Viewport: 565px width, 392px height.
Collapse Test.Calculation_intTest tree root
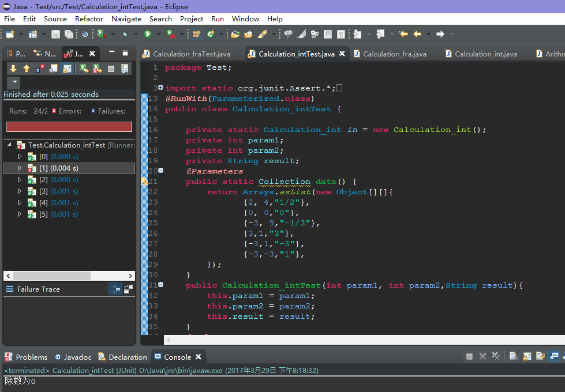(x=9, y=145)
